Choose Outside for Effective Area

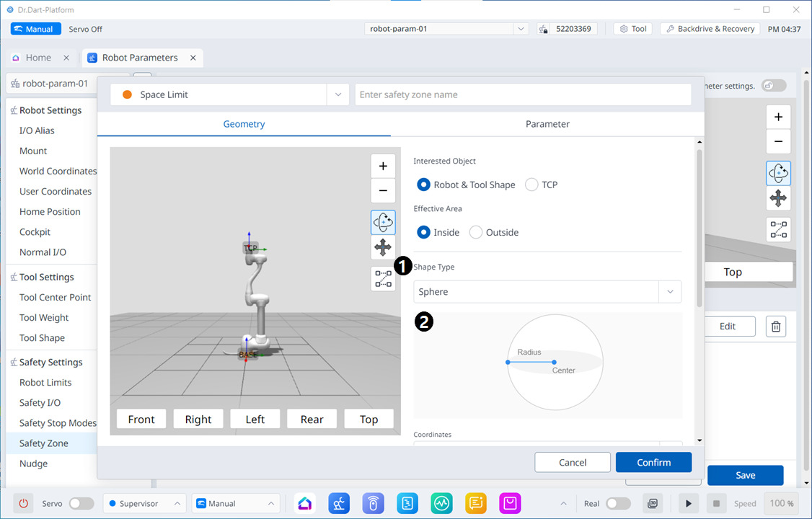click(x=476, y=232)
